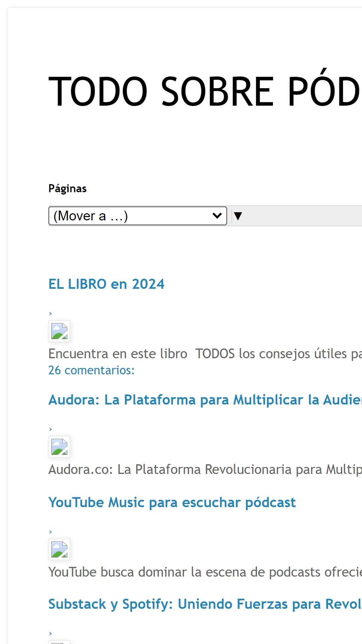
Task: Open the image thumbnail for the Audora post
Action: (59, 447)
